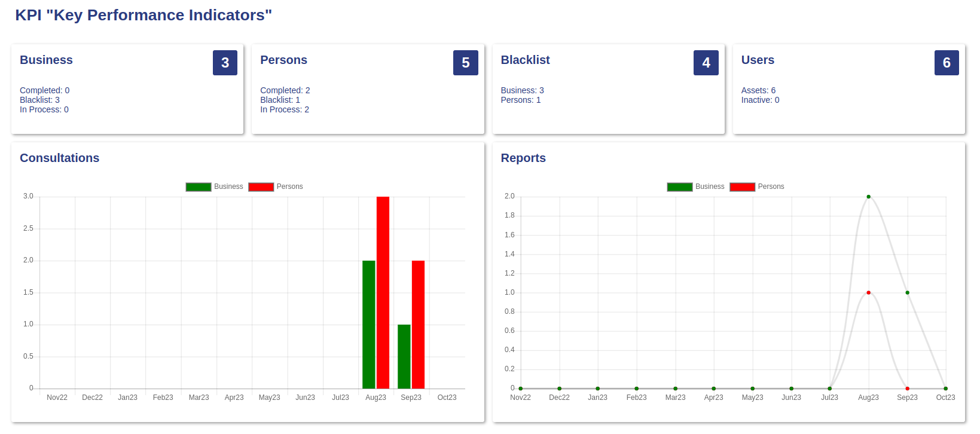Click the green Sep23 Business bar

coord(404,356)
